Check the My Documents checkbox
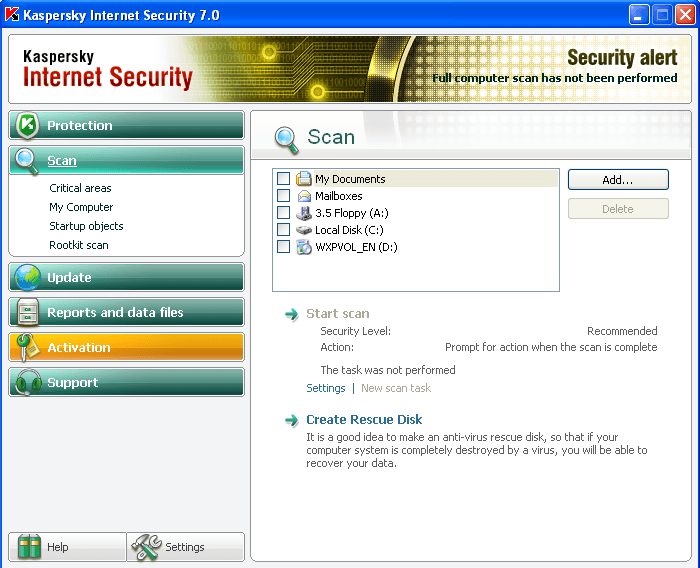700x568 pixels. pyautogui.click(x=283, y=179)
